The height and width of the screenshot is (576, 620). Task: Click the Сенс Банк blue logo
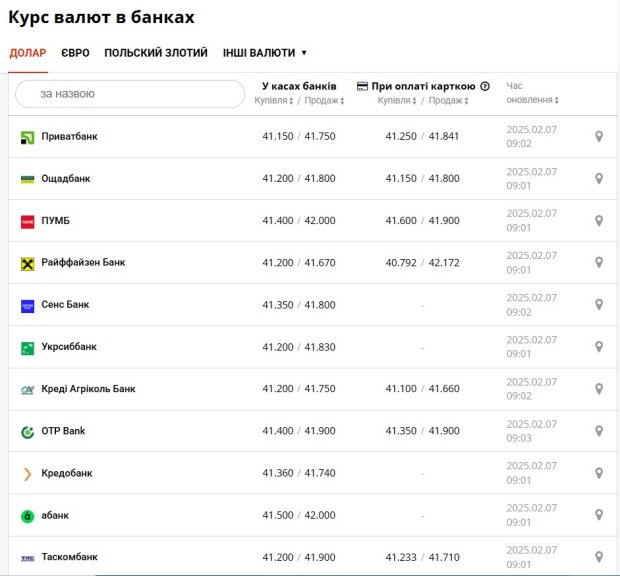pos(27,306)
